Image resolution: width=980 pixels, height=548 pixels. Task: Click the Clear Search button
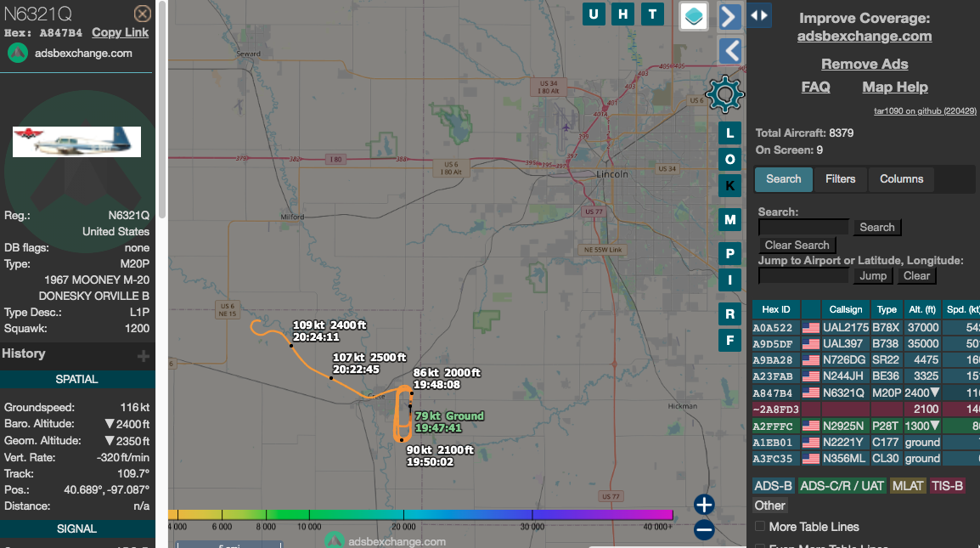point(797,246)
